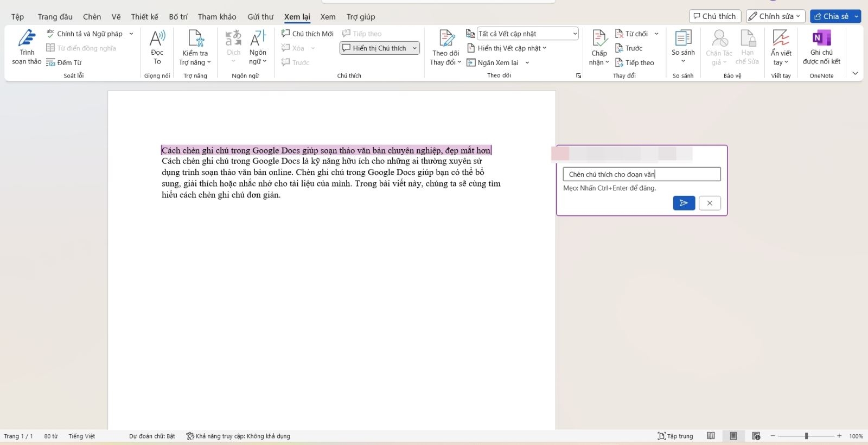
Task: Click zoom in plus button
Action: tap(839, 436)
